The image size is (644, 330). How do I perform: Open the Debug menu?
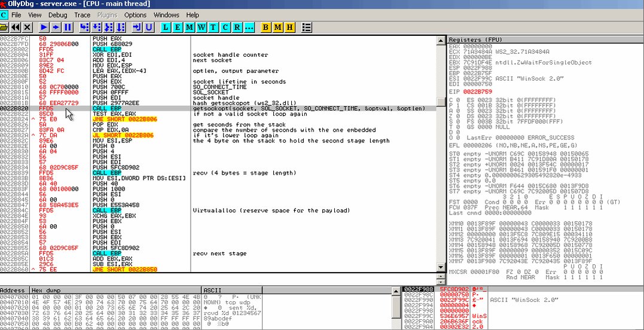[58, 15]
